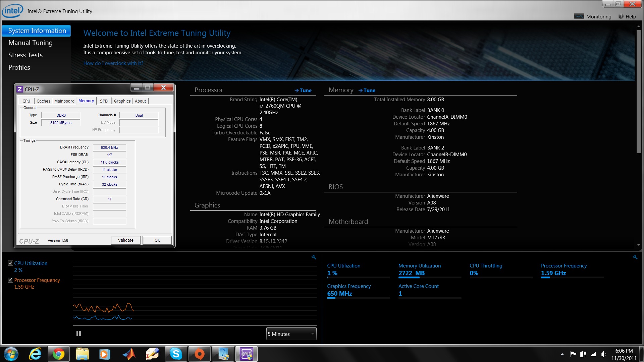Open Windows Media Player taskbar icon

click(x=105, y=354)
